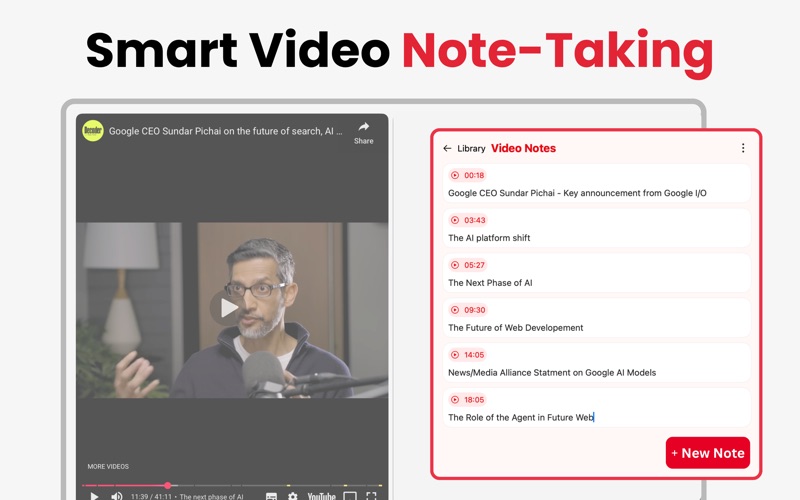Viewport: 800px width, 500px height.
Task: Click the play icon in the player control bar
Action: (x=94, y=496)
